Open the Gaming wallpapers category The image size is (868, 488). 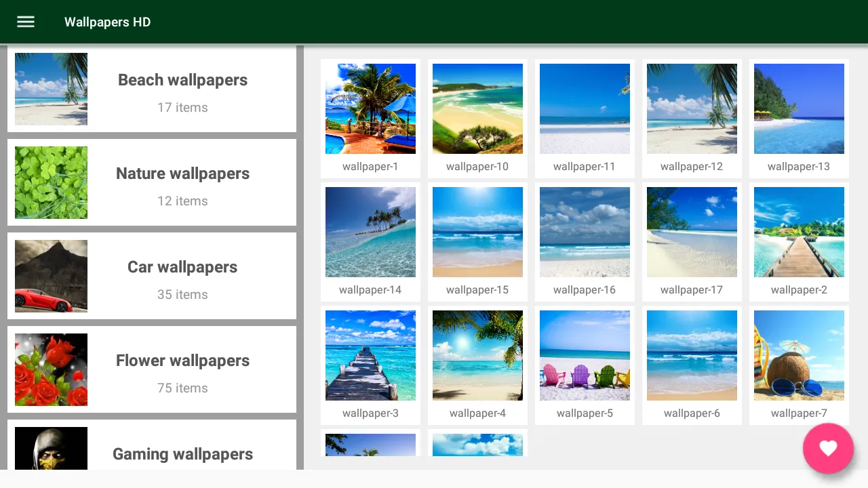(x=152, y=445)
